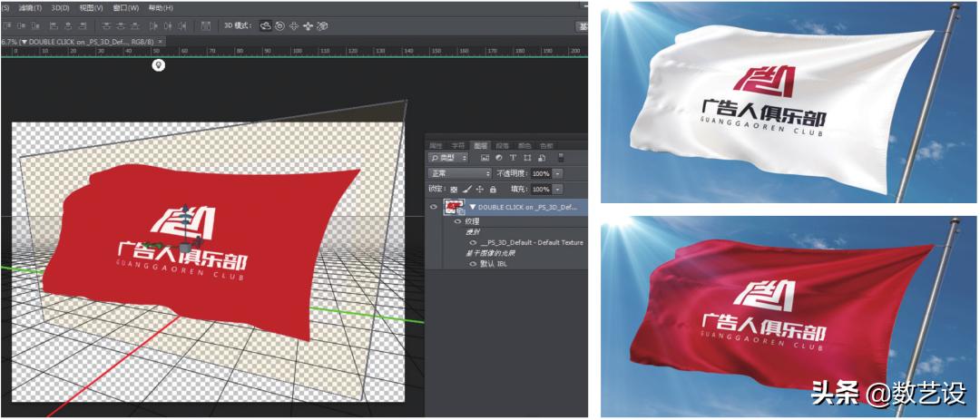Click the 填充 100% value field

(541, 189)
